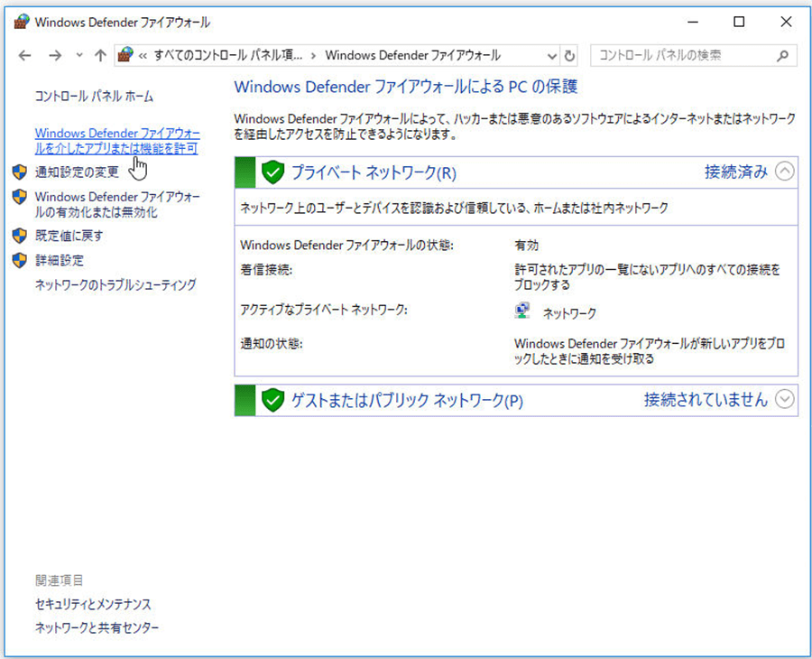Open ネットワークと共有センター link
The image size is (812, 659).
[x=97, y=628]
